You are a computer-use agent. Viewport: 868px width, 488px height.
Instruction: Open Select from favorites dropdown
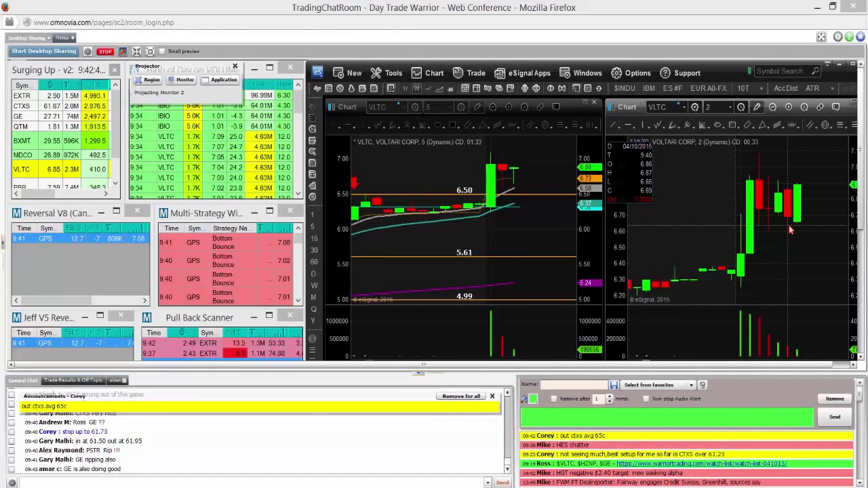click(x=659, y=385)
